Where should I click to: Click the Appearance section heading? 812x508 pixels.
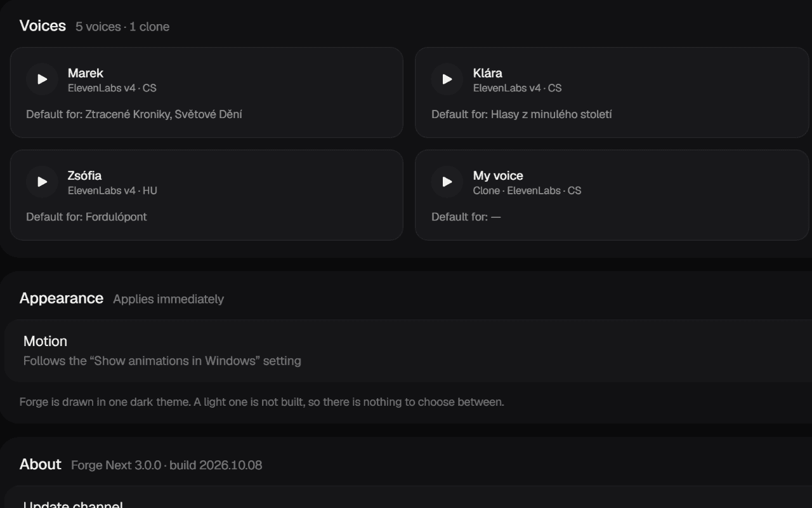click(62, 298)
